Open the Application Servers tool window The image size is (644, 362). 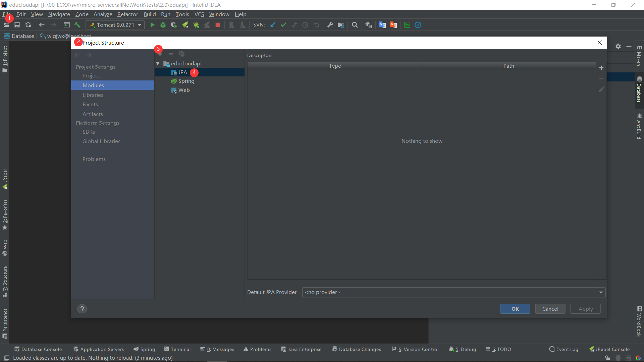click(99, 349)
